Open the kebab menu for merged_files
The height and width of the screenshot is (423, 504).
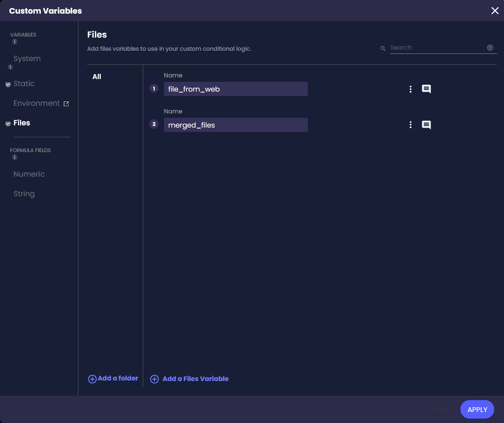coord(410,125)
